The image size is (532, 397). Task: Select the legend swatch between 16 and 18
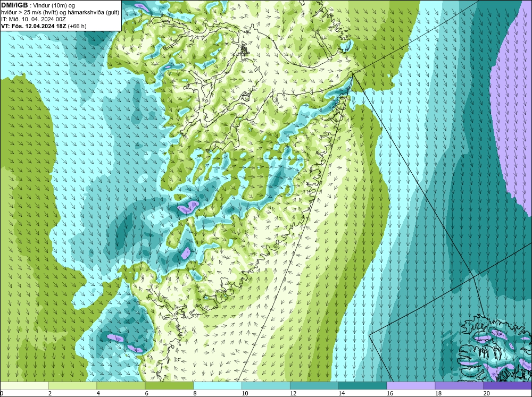(x=411, y=386)
